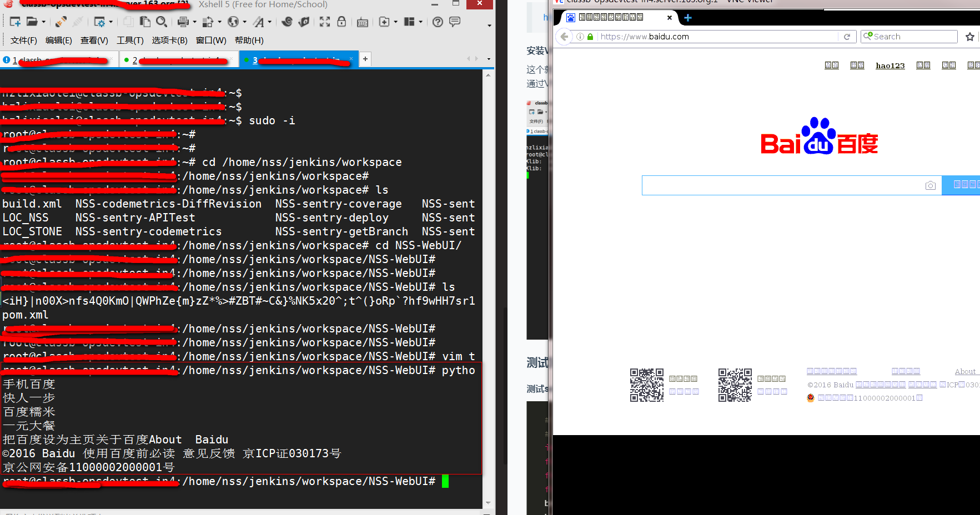This screenshot has height=515, width=980.
Task: Close the Baidu browser tab
Action: [669, 18]
